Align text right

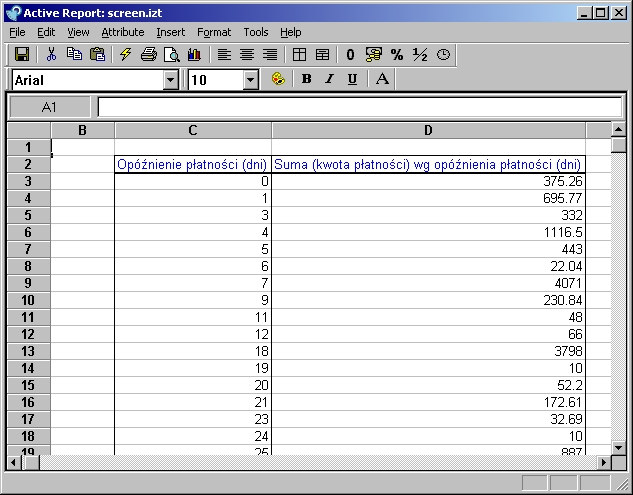coord(270,54)
